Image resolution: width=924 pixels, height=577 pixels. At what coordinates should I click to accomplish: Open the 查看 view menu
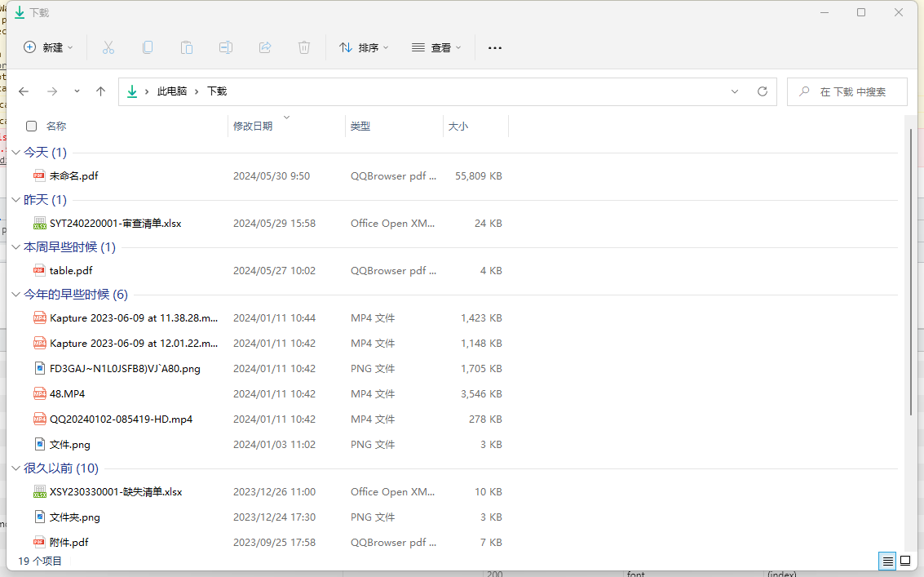[436, 47]
